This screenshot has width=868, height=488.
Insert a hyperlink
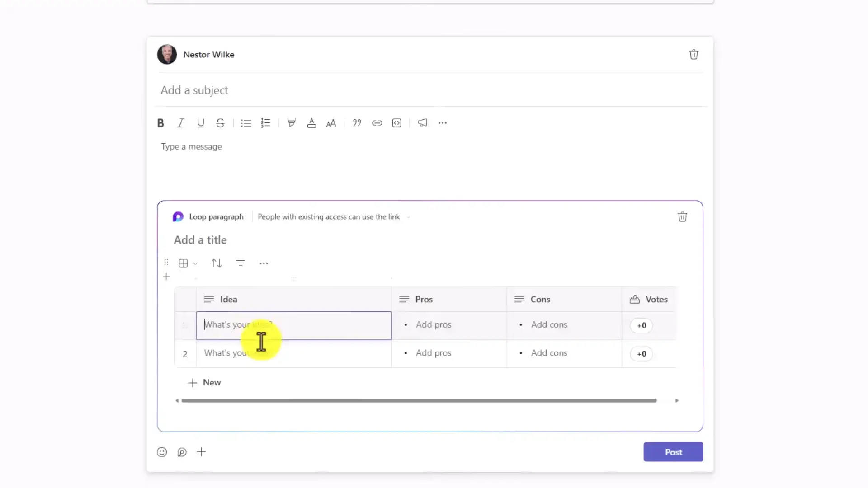pyautogui.click(x=377, y=123)
